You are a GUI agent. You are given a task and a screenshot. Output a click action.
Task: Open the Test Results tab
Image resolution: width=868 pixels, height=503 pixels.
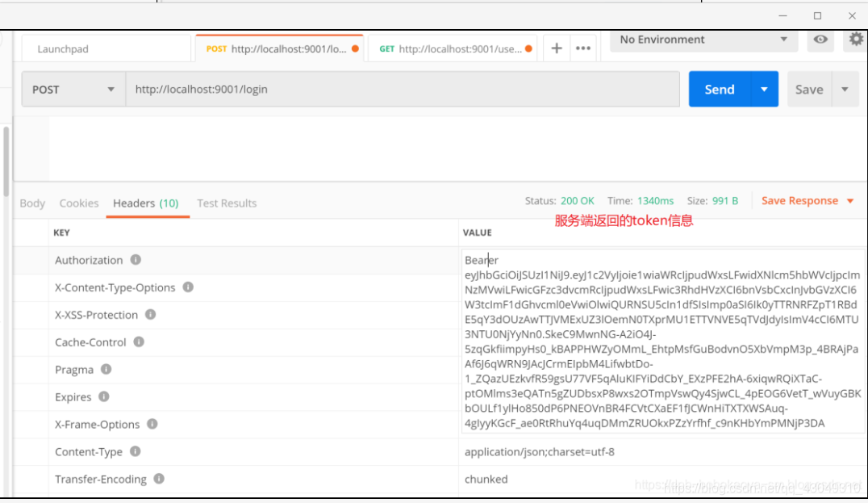[x=227, y=203]
